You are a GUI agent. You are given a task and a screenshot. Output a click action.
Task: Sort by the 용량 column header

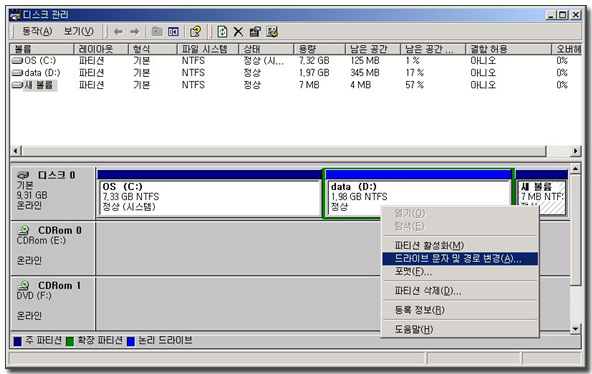tap(319, 49)
